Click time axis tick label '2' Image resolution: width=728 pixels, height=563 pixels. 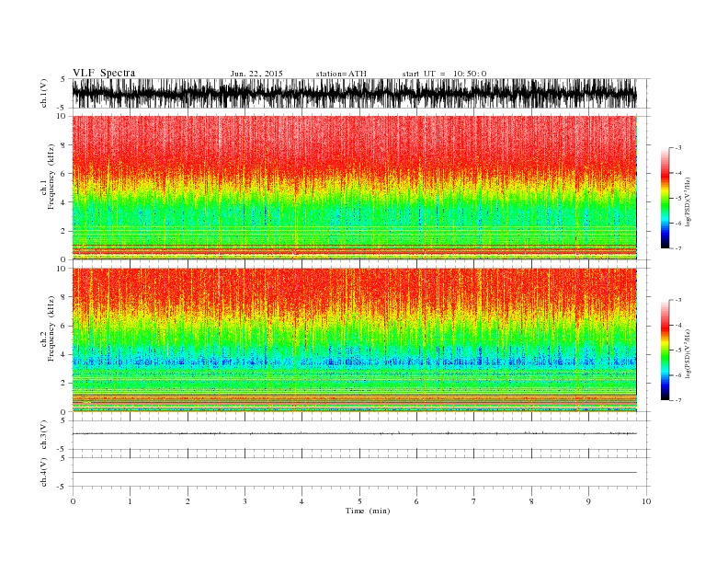click(x=188, y=501)
